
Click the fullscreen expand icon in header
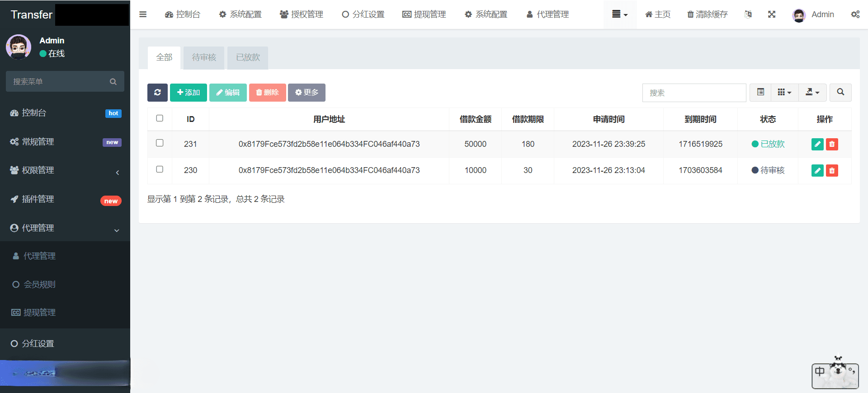[772, 14]
